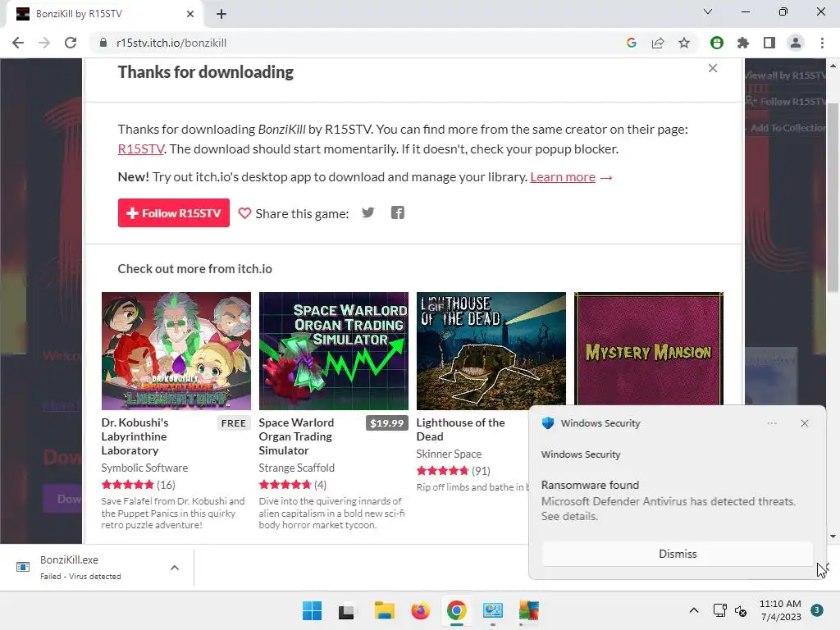Image resolution: width=840 pixels, height=630 pixels.
Task: Dismiss the Windows Security alert
Action: tap(677, 554)
